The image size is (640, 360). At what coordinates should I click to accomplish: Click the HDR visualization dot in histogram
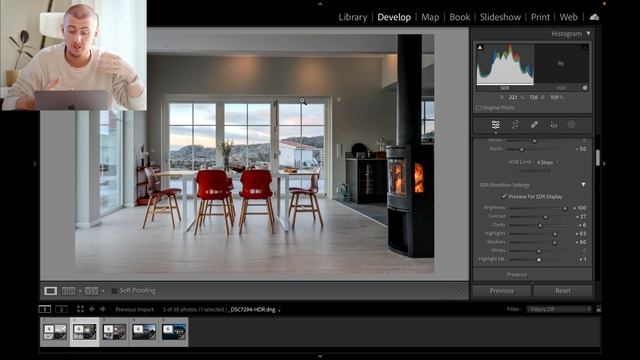[585, 88]
